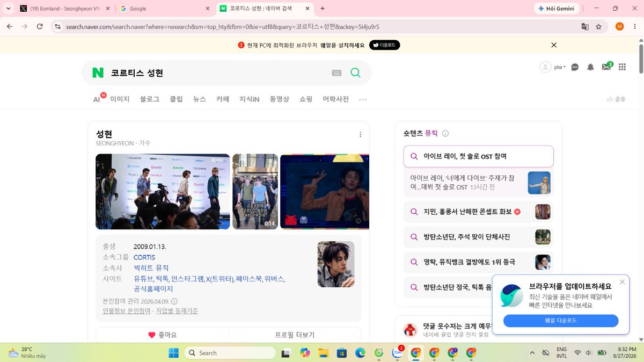644x362 pixels.
Task: Open File Explorer from taskbar
Action: click(323, 353)
